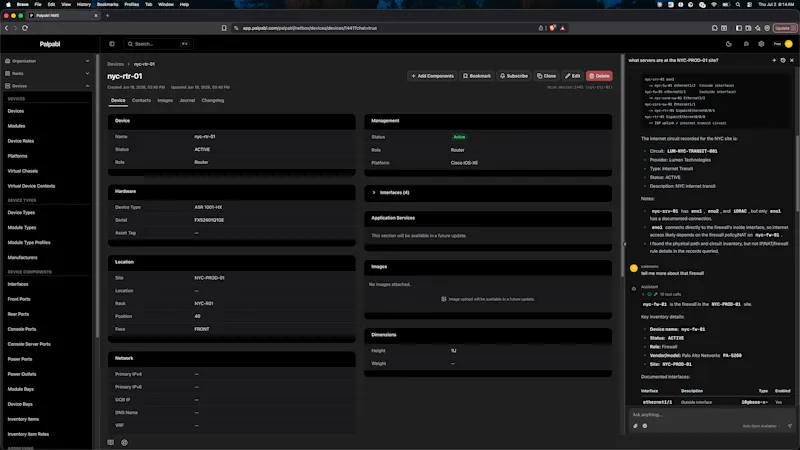The height and width of the screenshot is (450, 800).
Task: Edit the nyc-rtr-01 device
Action: (x=572, y=76)
